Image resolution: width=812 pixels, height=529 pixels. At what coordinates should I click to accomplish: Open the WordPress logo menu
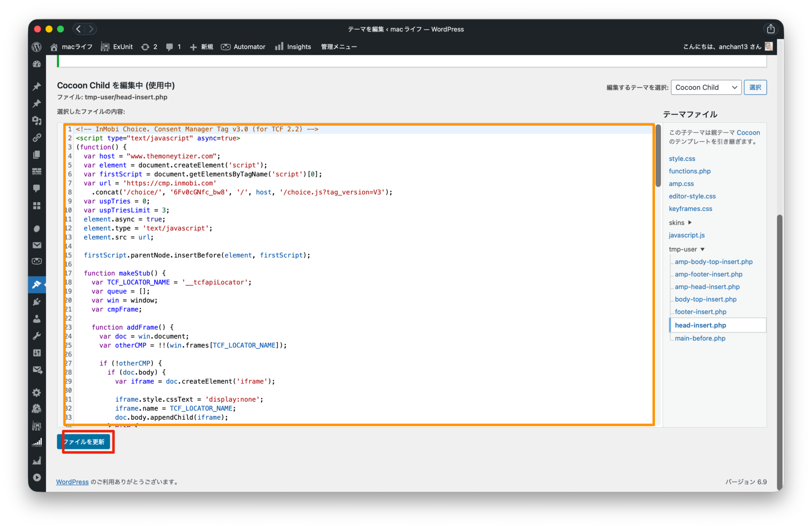coord(37,47)
